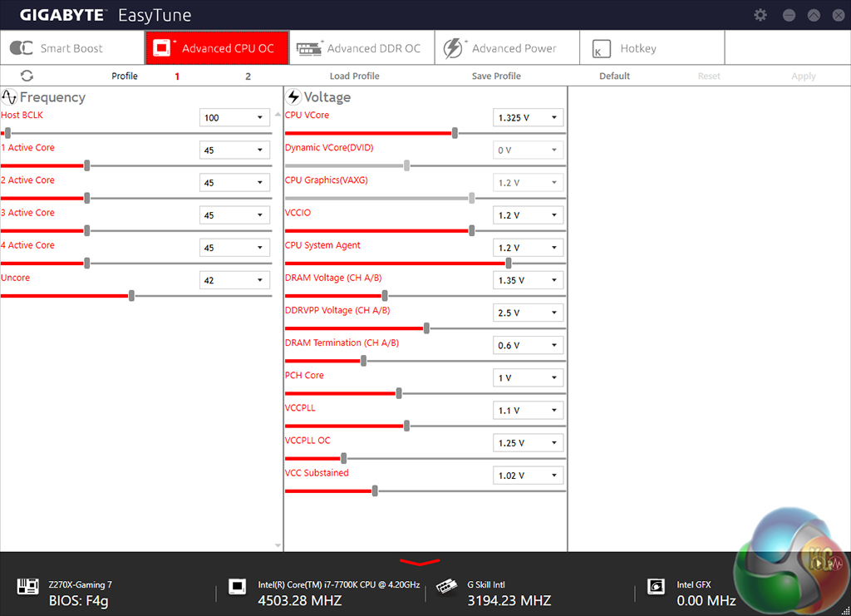Click the Uncore slider handle
This screenshot has width=851, height=616.
click(131, 296)
